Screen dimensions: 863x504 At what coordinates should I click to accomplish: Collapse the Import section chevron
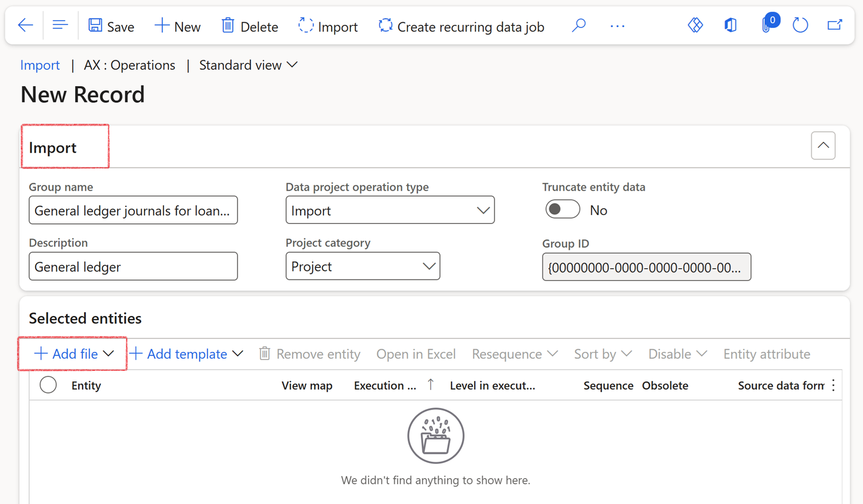[823, 146]
